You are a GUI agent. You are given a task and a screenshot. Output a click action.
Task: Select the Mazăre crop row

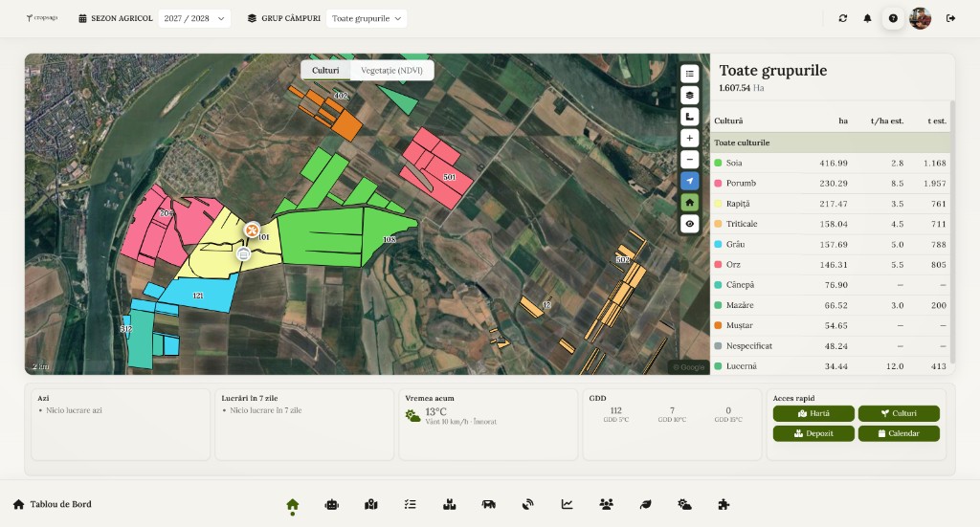point(830,305)
